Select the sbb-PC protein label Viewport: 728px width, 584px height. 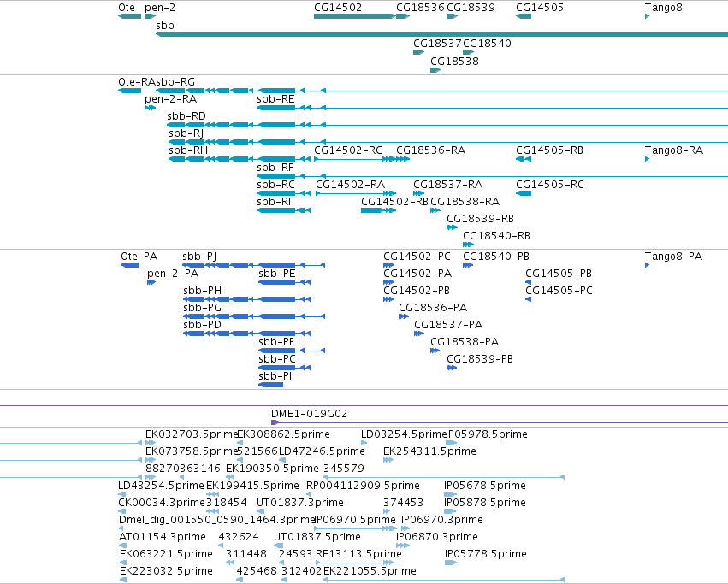tap(277, 360)
